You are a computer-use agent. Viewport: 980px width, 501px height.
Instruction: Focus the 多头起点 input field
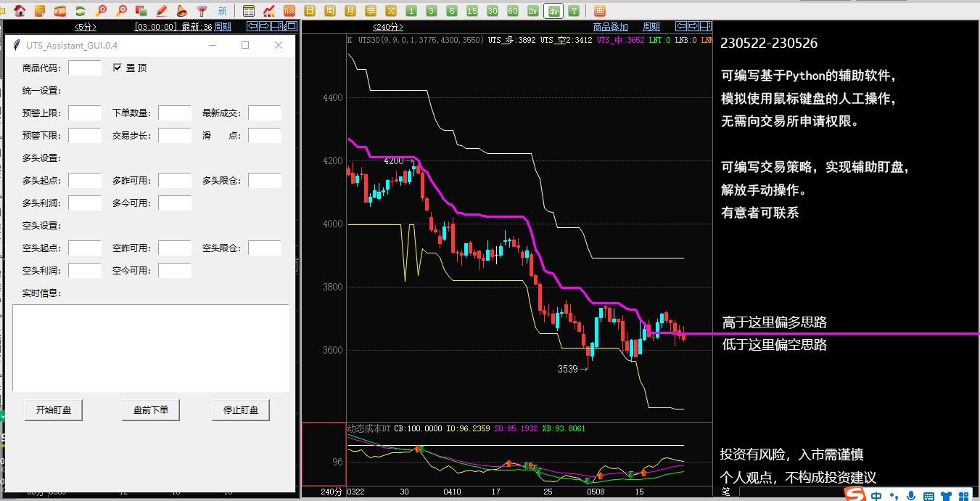click(85, 180)
